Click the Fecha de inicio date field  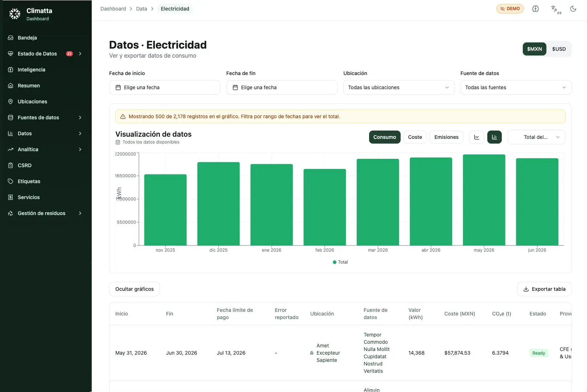(165, 87)
